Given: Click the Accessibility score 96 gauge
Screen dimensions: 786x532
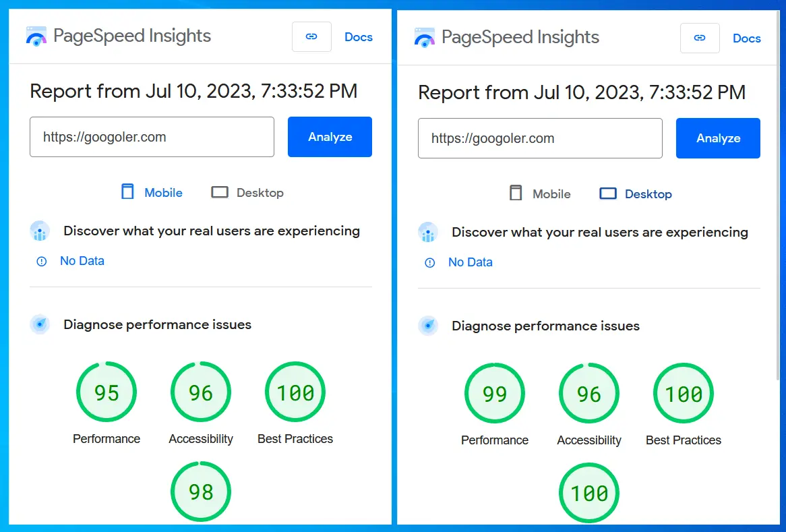Looking at the screenshot, I should point(200,392).
